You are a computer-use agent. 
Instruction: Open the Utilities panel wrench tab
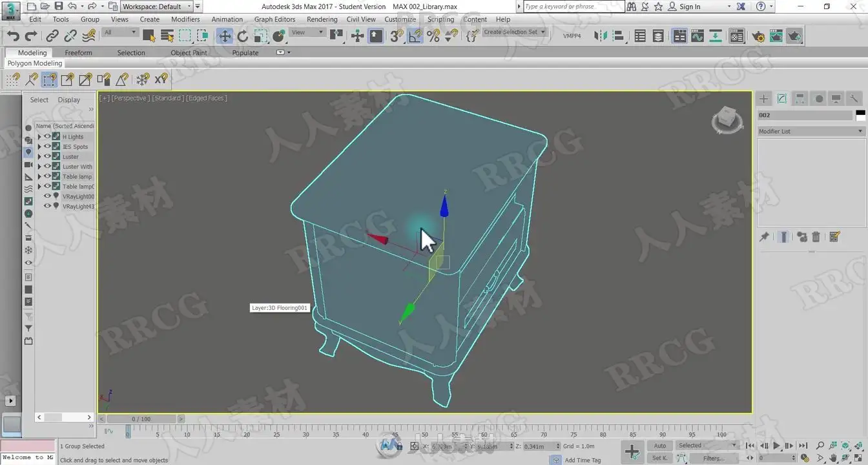click(x=854, y=99)
